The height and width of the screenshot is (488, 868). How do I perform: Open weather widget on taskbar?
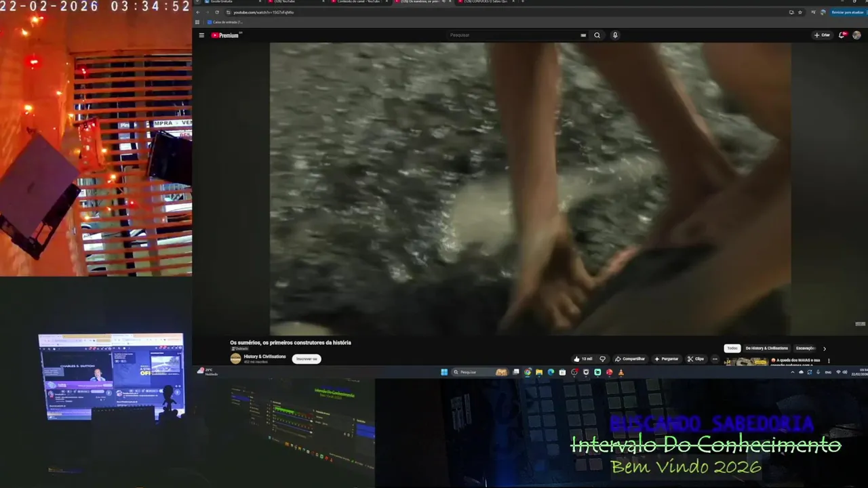[208, 372]
